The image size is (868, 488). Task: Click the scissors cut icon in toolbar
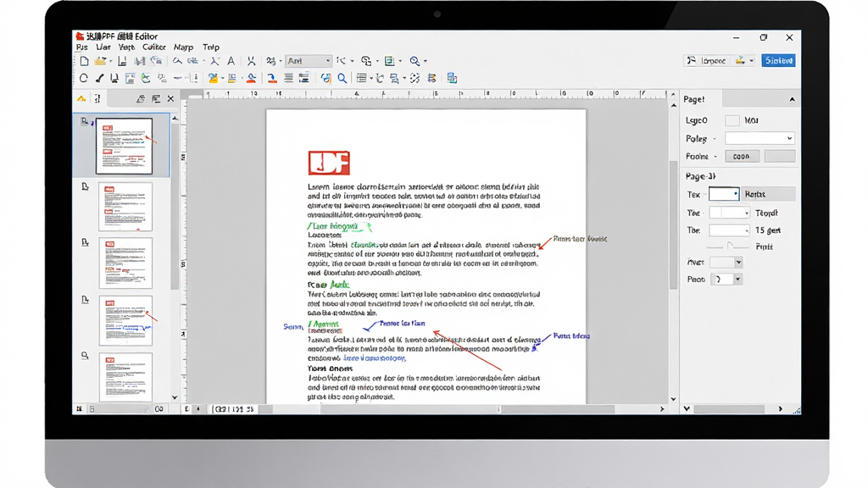point(251,61)
